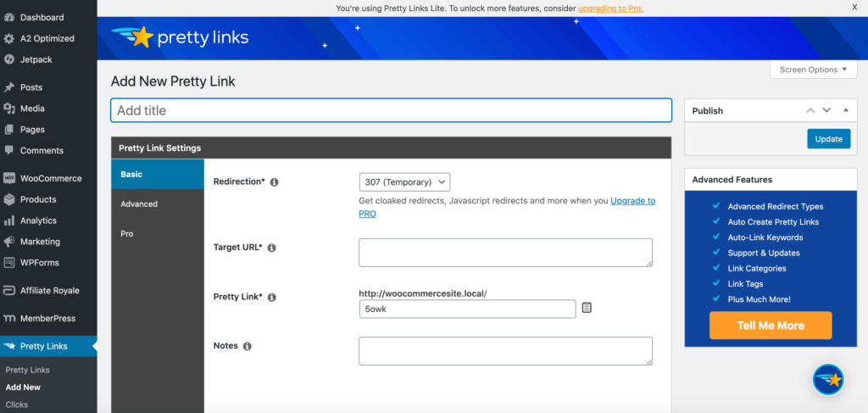
Task: Click the WooCommerce logo icon
Action: pos(8,178)
